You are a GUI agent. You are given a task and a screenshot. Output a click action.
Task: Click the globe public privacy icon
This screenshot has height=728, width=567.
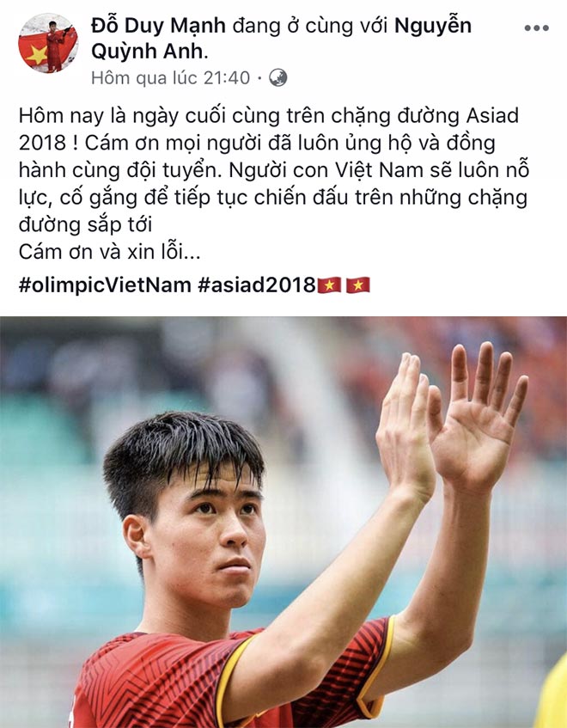tap(278, 77)
